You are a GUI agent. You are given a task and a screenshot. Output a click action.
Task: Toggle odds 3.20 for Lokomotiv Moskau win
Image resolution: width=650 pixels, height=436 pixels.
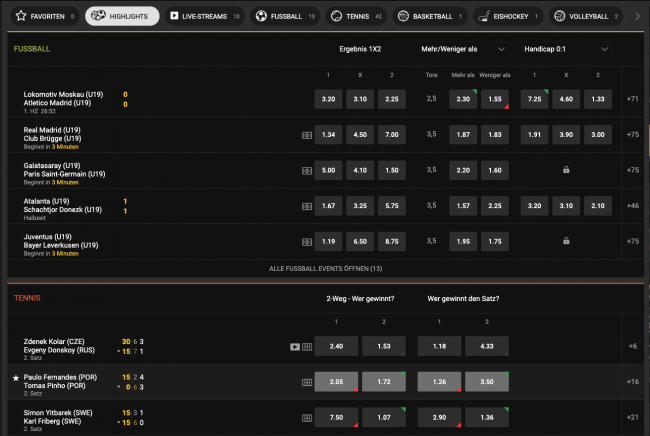[x=328, y=99]
